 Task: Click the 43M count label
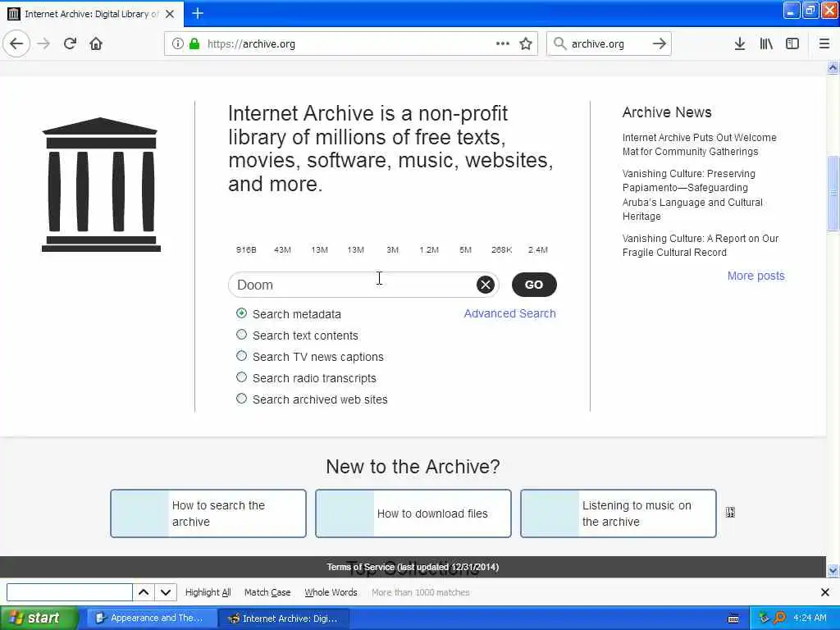pos(282,249)
